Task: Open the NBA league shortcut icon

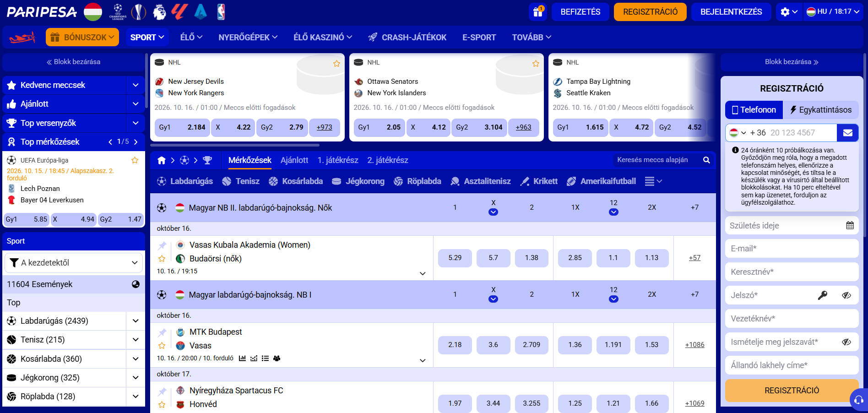Action: (x=221, y=12)
